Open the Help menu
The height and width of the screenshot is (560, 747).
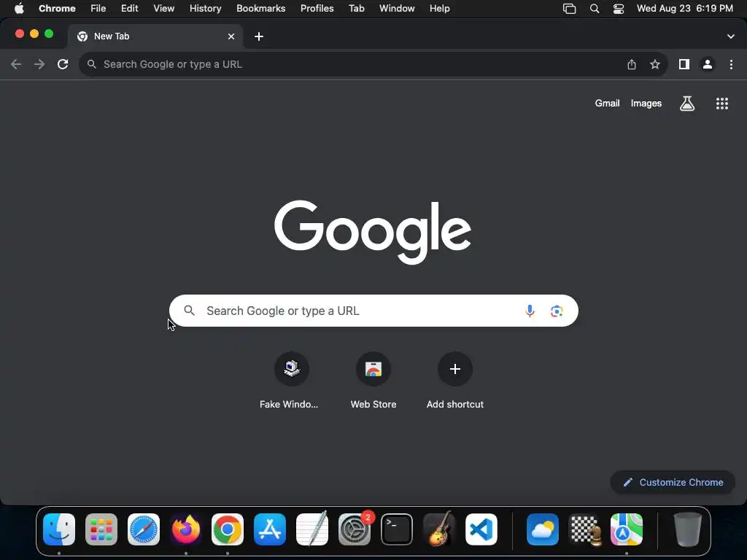pos(439,9)
